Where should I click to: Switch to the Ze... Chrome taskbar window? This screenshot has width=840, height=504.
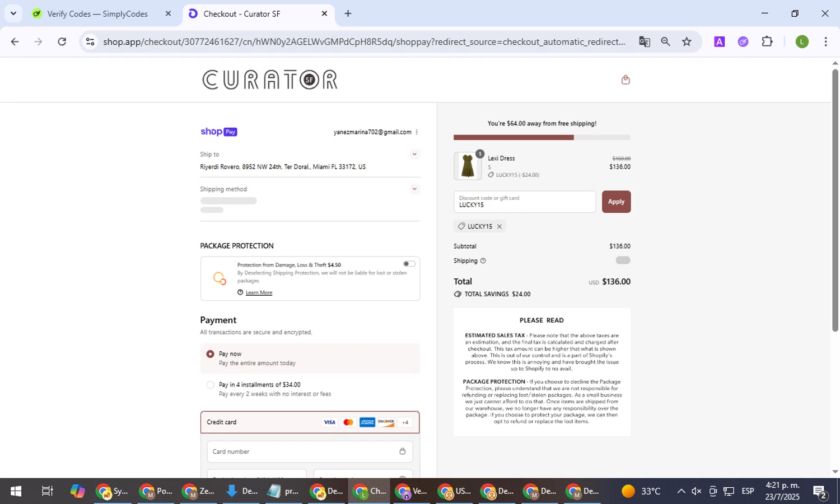coord(199,491)
